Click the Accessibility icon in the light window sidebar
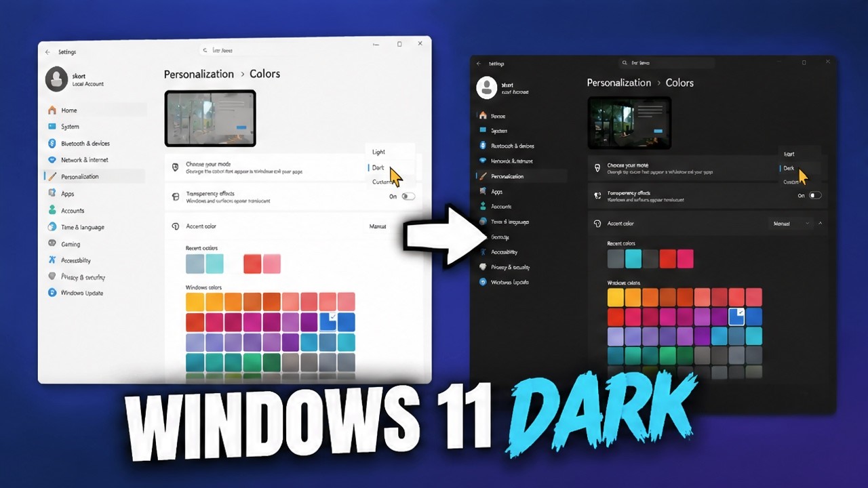Viewport: 868px width, 488px height. coord(52,260)
